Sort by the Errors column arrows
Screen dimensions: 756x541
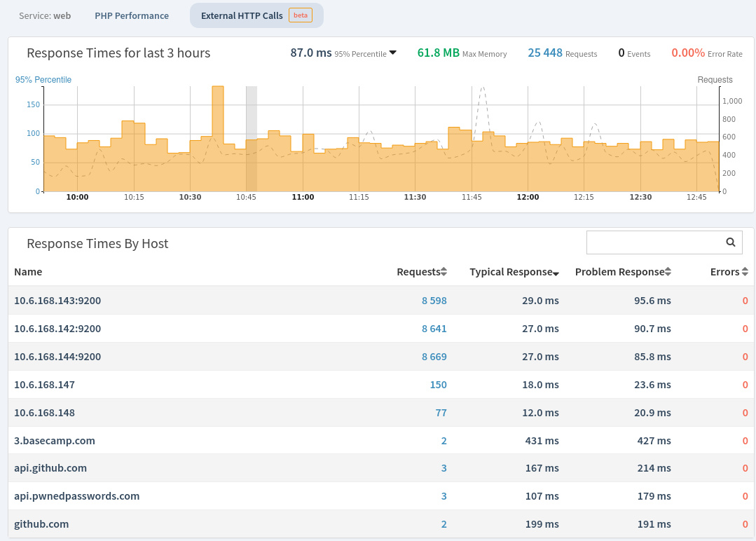tap(745, 272)
